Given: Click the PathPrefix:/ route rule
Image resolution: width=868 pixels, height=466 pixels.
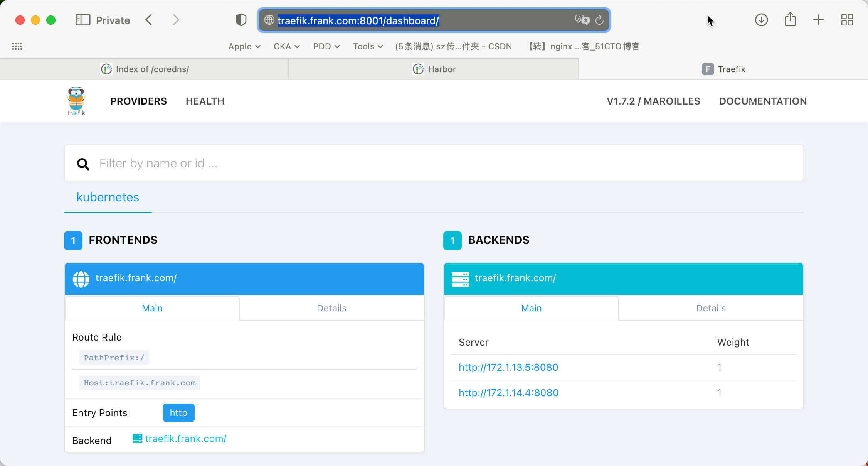Looking at the screenshot, I should [x=114, y=358].
